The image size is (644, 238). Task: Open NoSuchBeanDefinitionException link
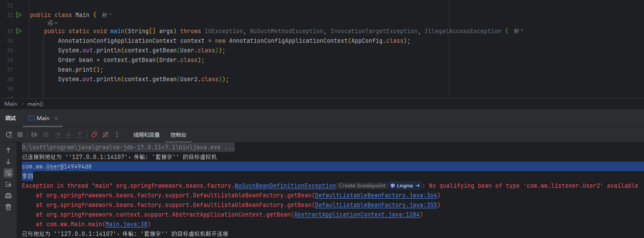tap(285, 186)
